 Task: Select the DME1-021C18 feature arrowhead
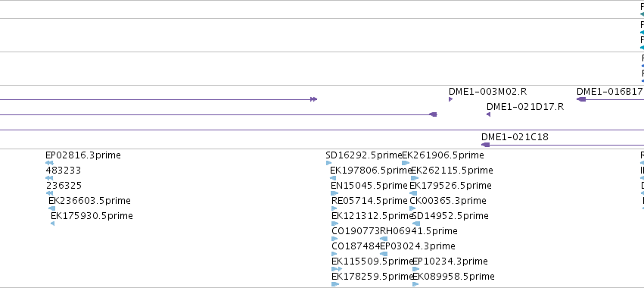486,145
